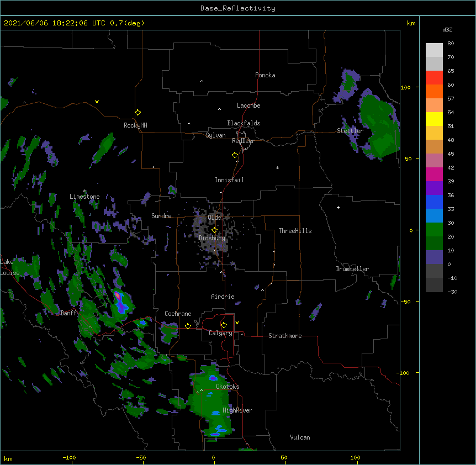Click the Innisfail city label

click(229, 180)
